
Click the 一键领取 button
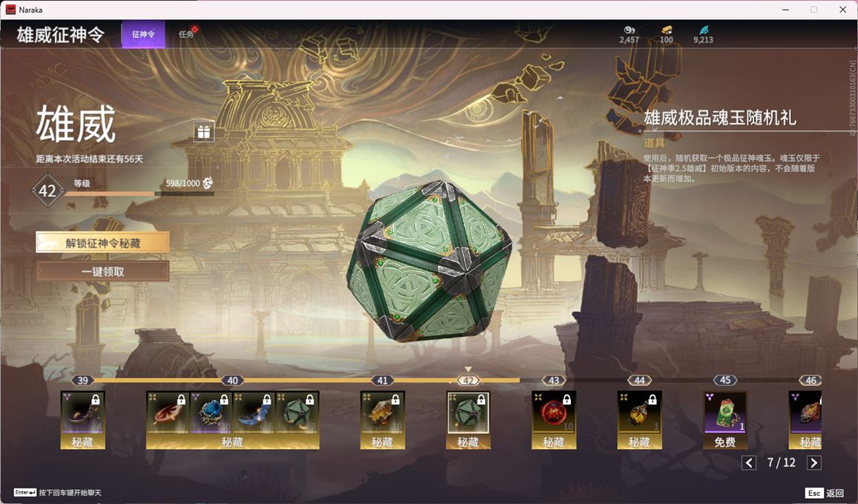point(103,271)
